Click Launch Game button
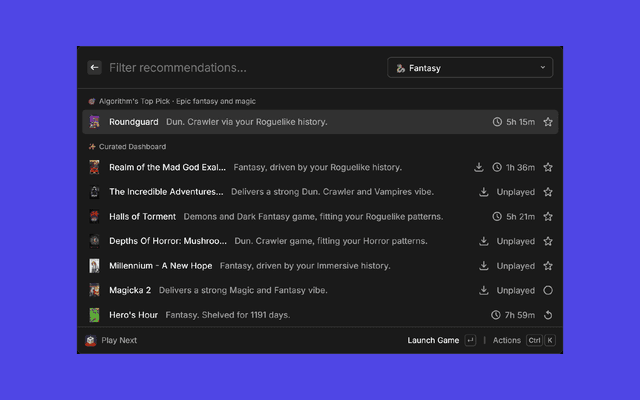Viewport: 640px width, 400px height. tap(433, 340)
